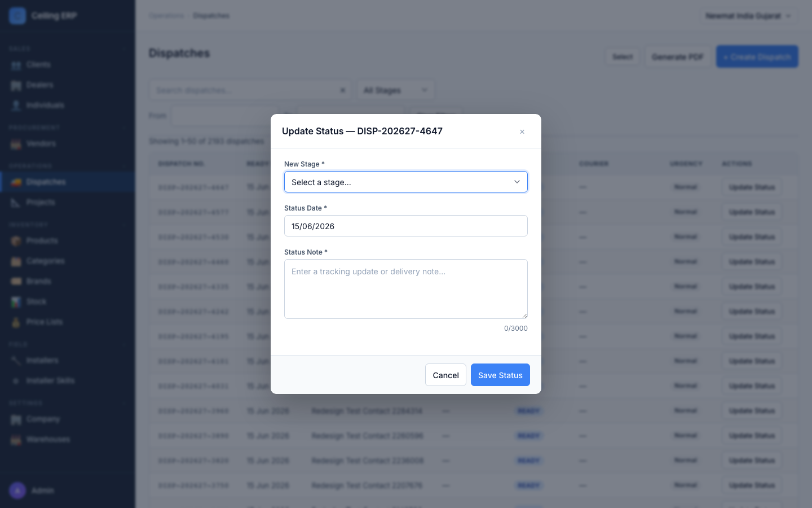Click the Select button in Dispatches header
This screenshot has width=812, height=508.
coord(623,56)
